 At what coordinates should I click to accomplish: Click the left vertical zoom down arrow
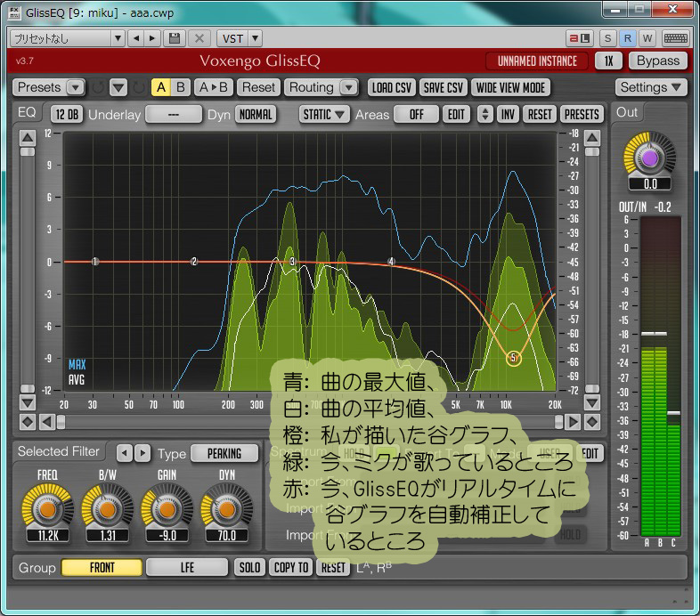click(x=28, y=403)
